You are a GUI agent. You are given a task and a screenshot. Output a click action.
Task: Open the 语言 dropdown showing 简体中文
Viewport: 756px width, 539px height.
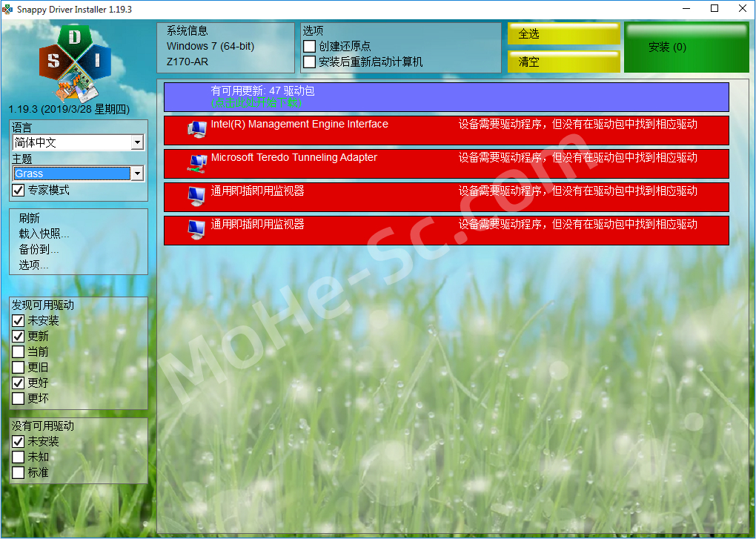(79, 142)
